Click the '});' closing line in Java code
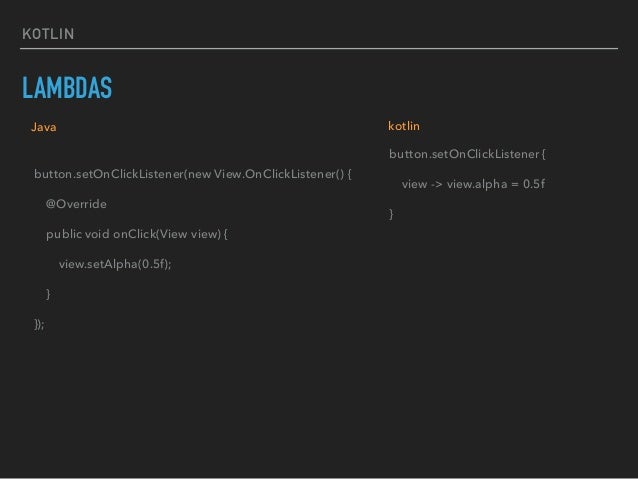638x479 pixels. pyautogui.click(x=39, y=324)
